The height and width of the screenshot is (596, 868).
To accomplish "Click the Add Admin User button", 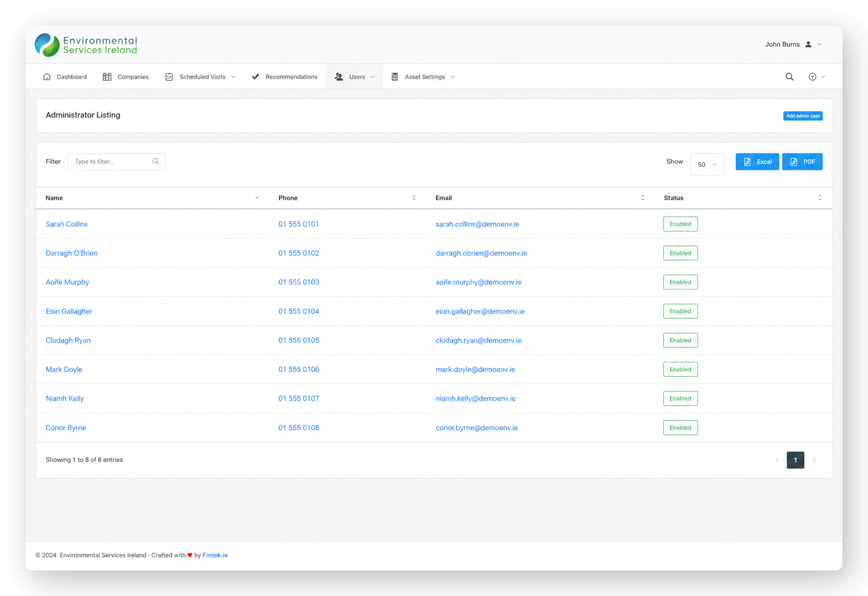I will (x=803, y=116).
